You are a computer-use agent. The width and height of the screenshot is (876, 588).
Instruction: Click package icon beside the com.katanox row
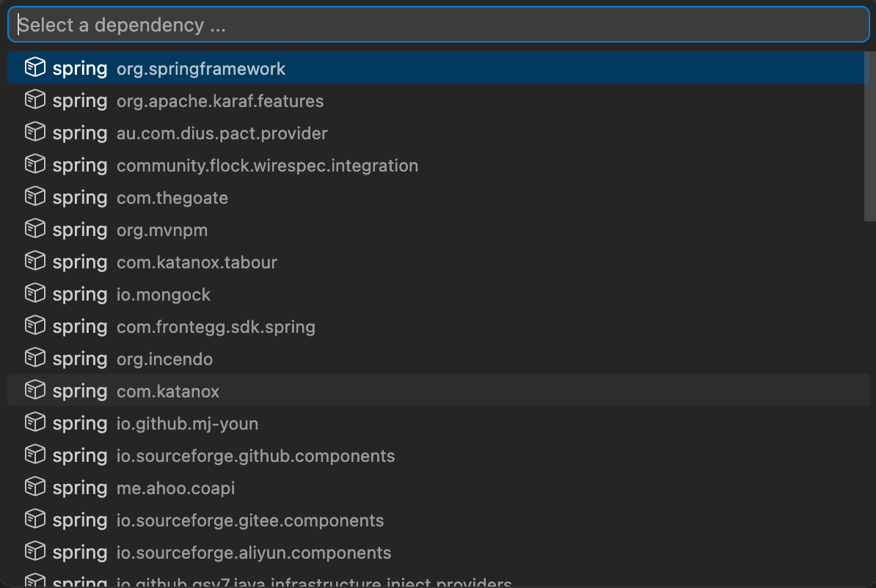click(x=35, y=390)
